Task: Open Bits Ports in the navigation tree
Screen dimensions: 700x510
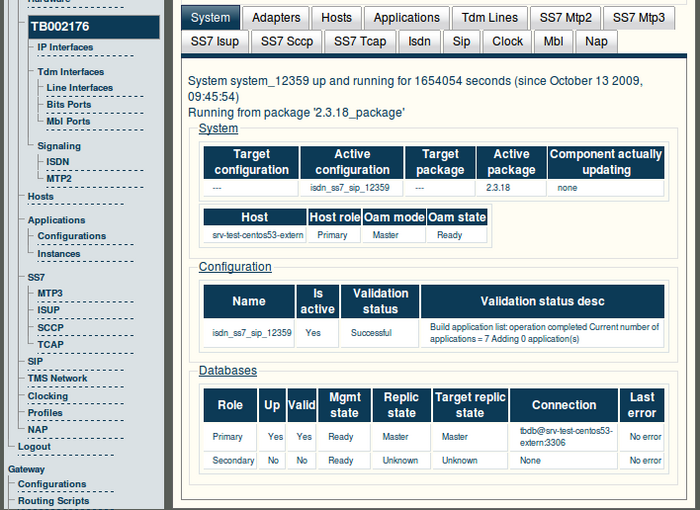Action: [x=68, y=104]
